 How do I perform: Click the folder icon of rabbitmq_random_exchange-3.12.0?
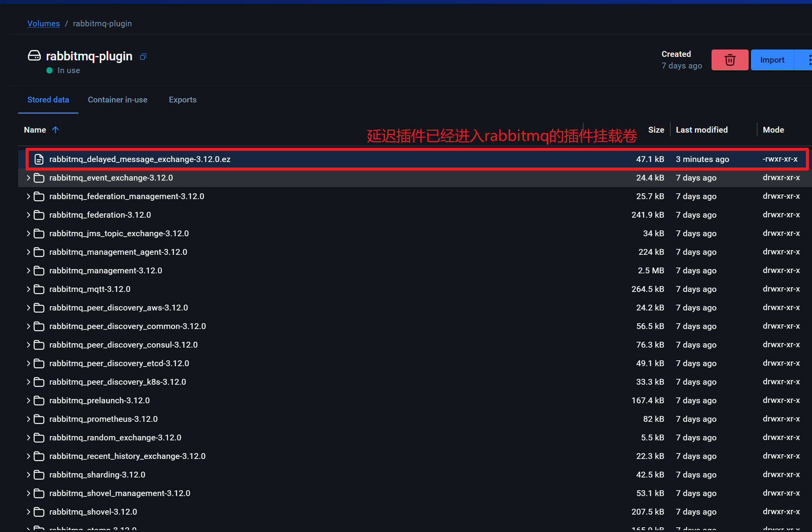click(39, 438)
